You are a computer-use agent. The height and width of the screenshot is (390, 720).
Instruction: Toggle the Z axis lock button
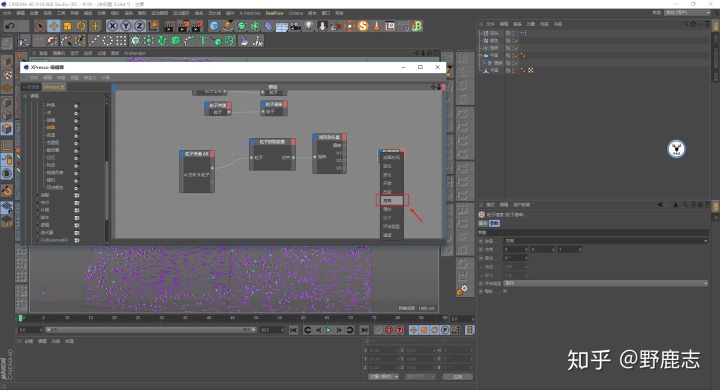(140, 26)
